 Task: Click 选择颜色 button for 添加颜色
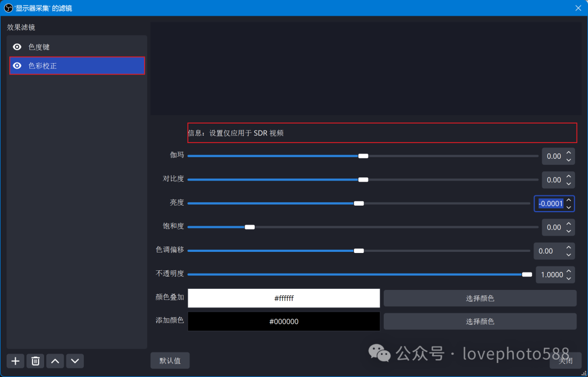tap(480, 322)
